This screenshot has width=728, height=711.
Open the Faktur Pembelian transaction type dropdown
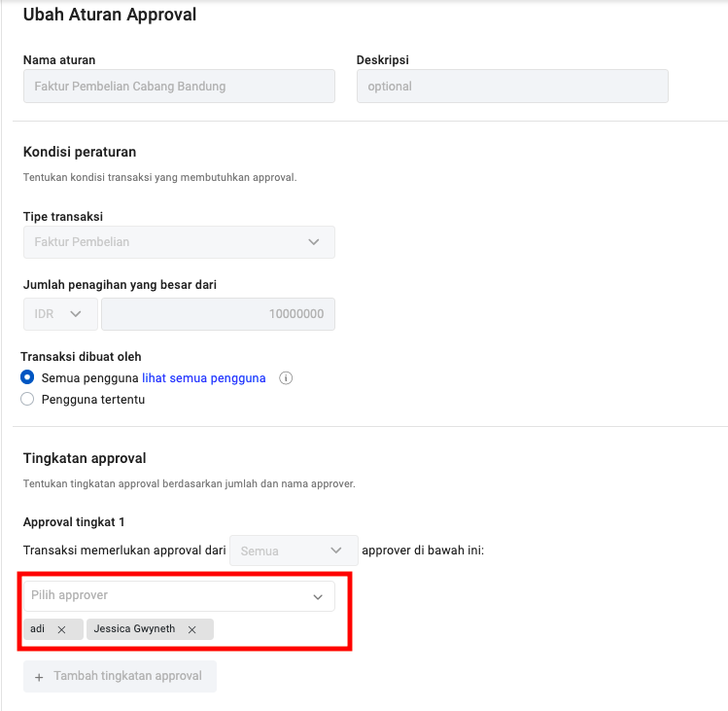pos(179,242)
